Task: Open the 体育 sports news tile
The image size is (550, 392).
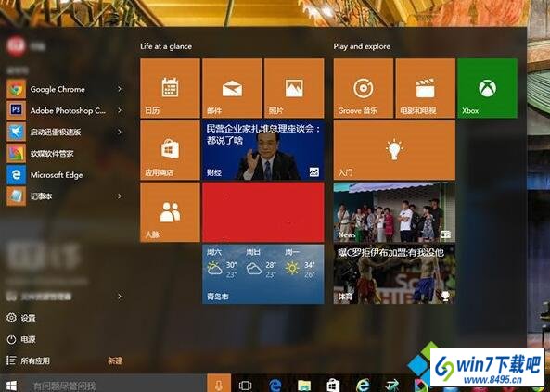Action: tap(394, 274)
